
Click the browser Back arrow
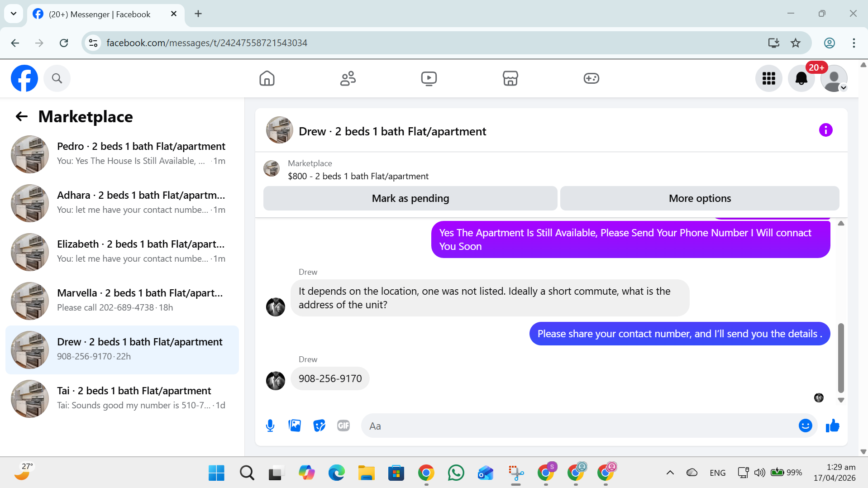[x=15, y=43]
